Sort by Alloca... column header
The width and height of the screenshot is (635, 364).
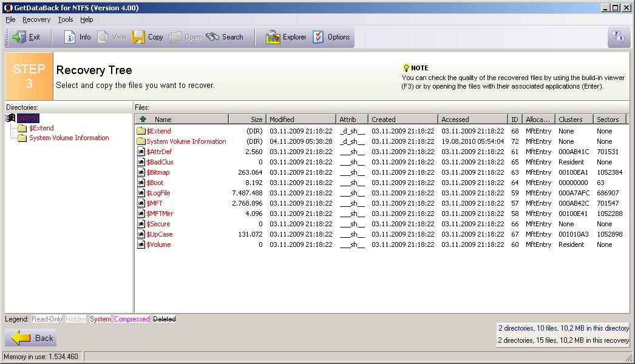pos(538,119)
